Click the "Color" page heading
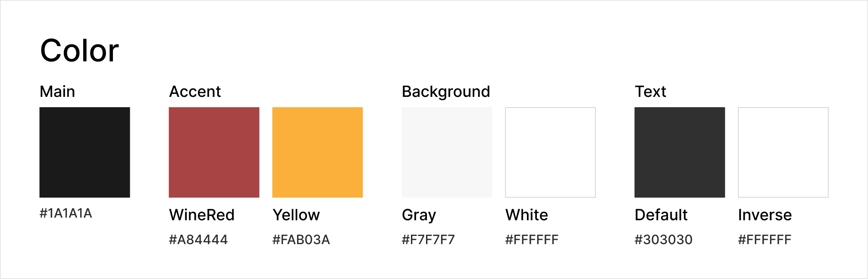 pyautogui.click(x=79, y=51)
